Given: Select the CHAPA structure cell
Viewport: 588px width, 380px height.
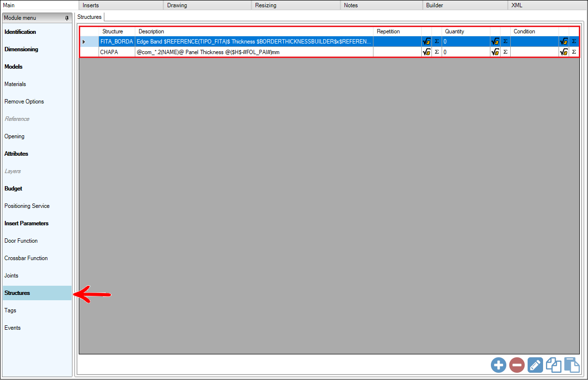Looking at the screenshot, I should coord(117,52).
